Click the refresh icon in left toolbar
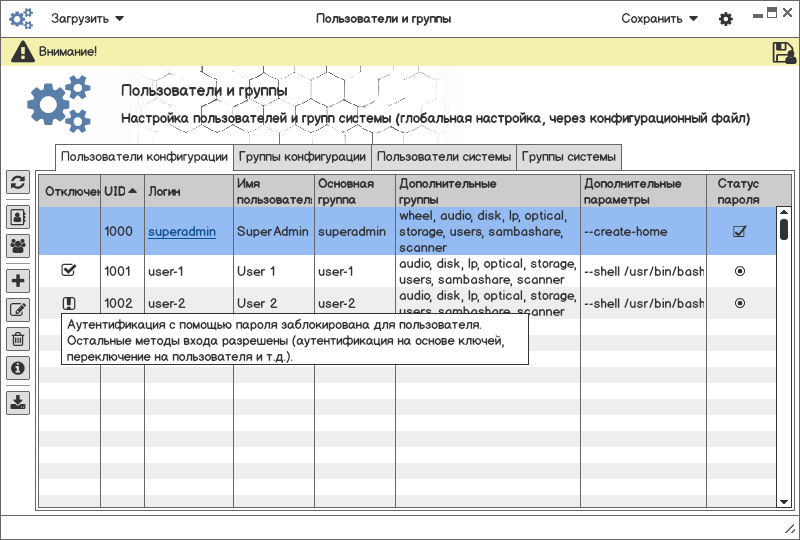The height and width of the screenshot is (540, 800). point(18,182)
